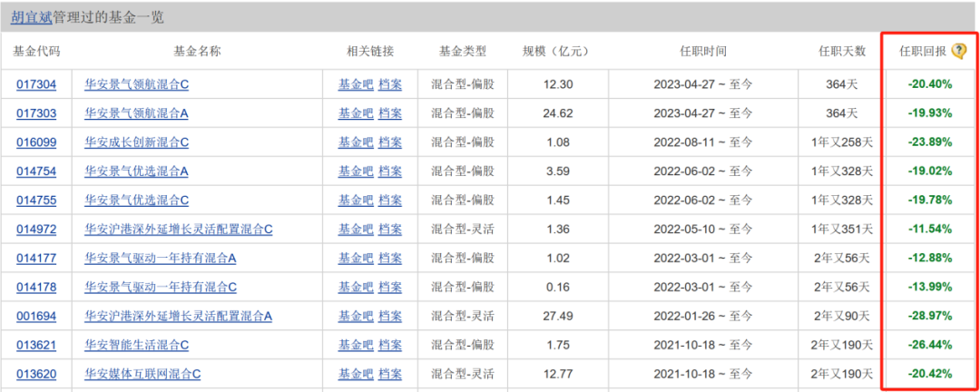Visit 基金吧 for 华安景气优选混合C

[356, 200]
